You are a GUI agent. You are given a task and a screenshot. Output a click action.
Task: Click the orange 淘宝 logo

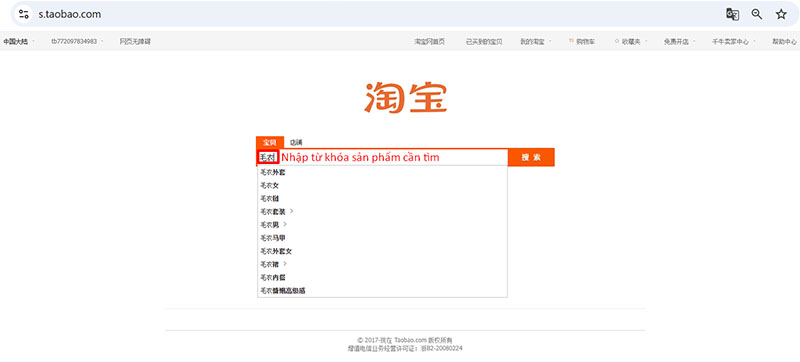[405, 97]
